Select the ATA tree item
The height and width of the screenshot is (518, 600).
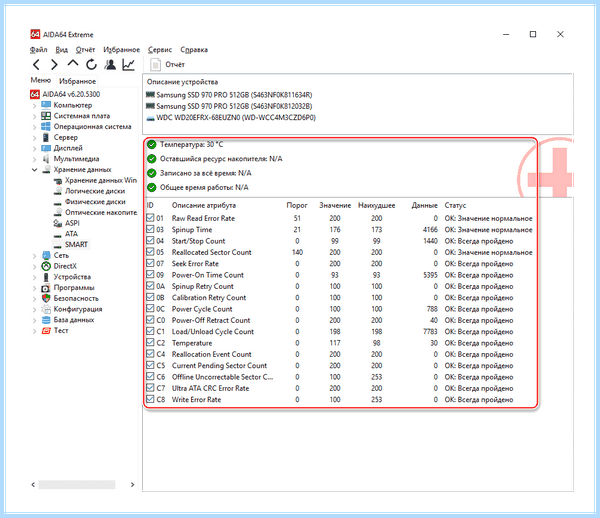71,234
